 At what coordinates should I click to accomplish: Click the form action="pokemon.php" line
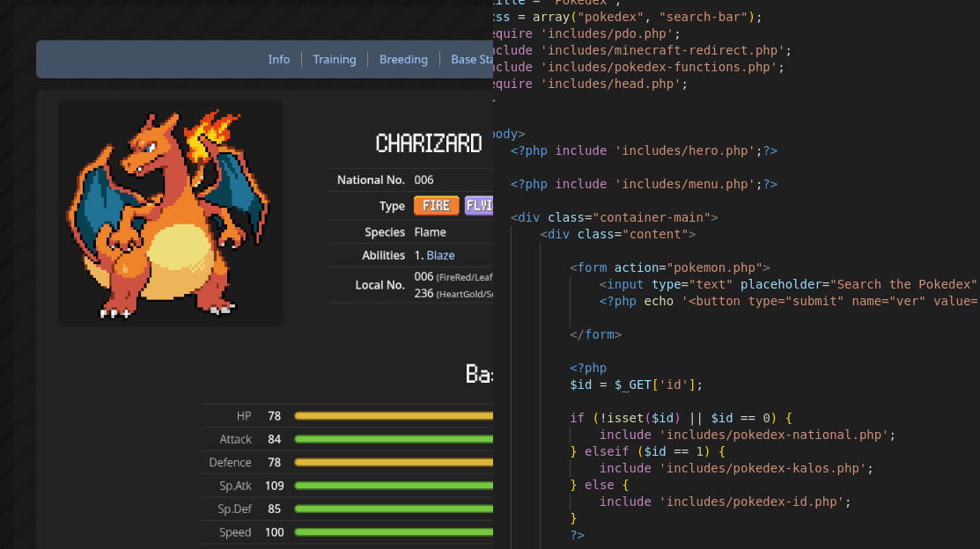(669, 267)
